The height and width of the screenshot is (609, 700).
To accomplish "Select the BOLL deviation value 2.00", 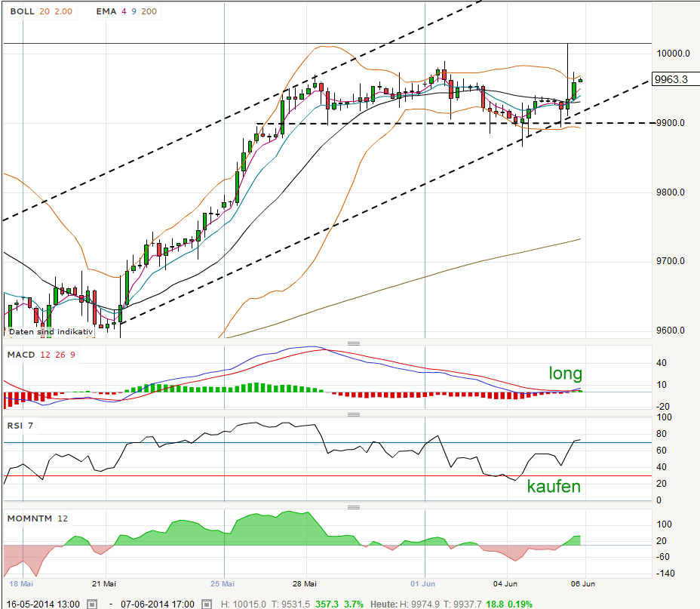I will coord(63,11).
